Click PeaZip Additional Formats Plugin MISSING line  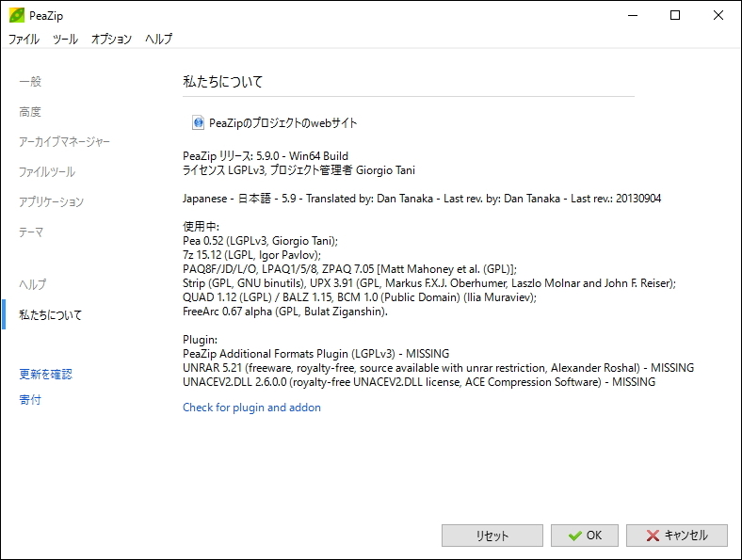click(x=316, y=354)
